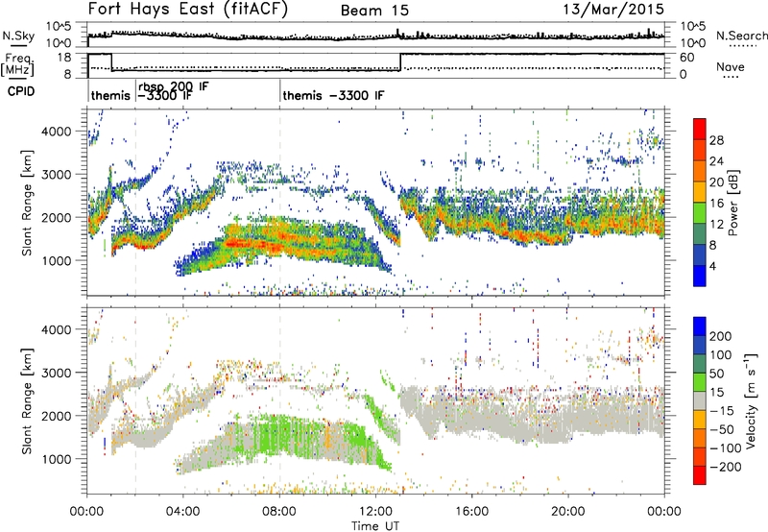This screenshot has height=532, width=768.
Task: Click the '-200' velocity scale value
Action: (725, 467)
